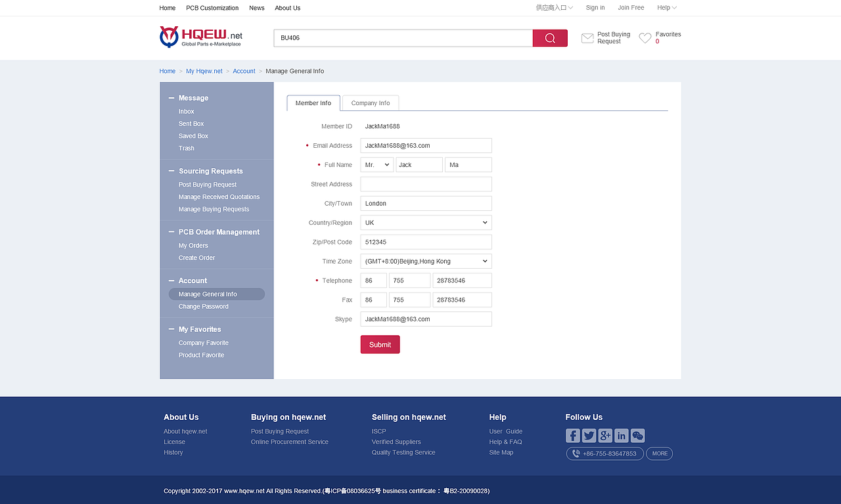The image size is (841, 504).
Task: Open Product Favorite in the sidebar
Action: 202,355
